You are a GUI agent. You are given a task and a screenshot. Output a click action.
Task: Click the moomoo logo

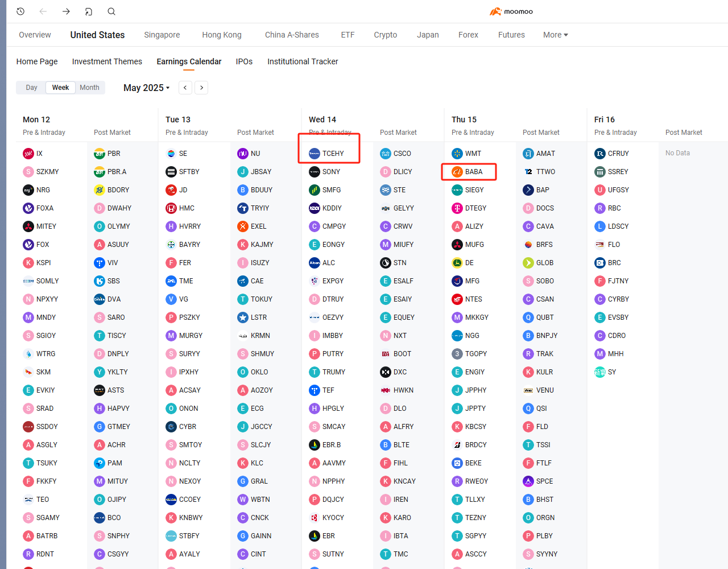(511, 11)
